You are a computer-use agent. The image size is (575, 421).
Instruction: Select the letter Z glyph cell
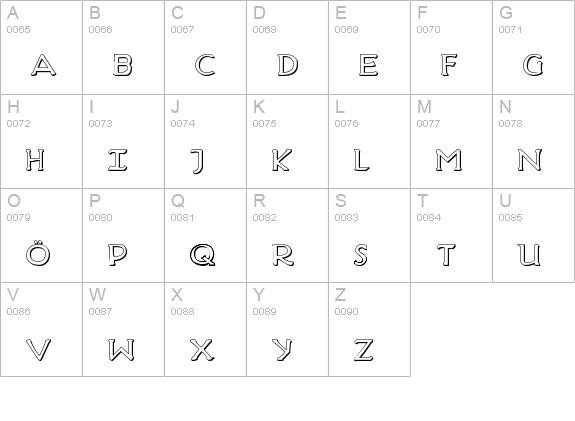point(370,329)
